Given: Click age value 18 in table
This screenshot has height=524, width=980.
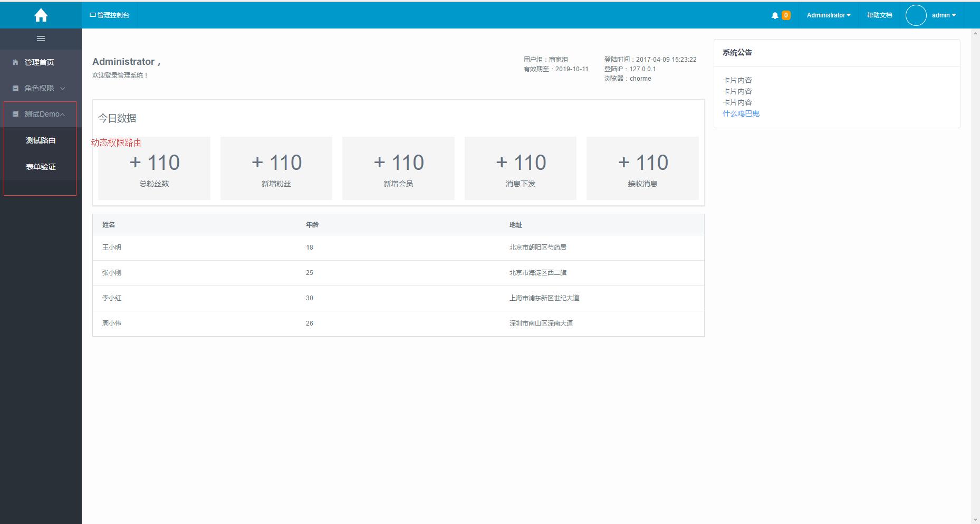Looking at the screenshot, I should 310,247.
